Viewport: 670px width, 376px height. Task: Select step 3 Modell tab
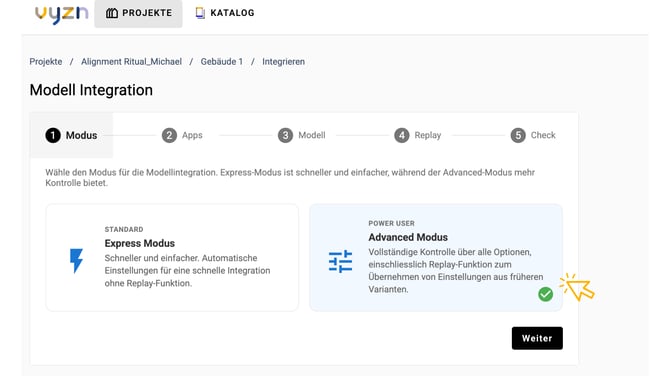click(x=302, y=135)
